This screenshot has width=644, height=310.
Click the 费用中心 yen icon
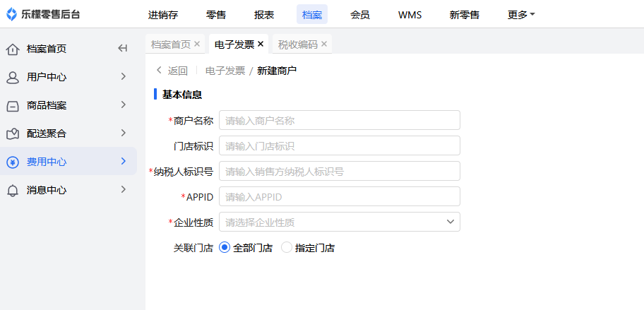13,162
